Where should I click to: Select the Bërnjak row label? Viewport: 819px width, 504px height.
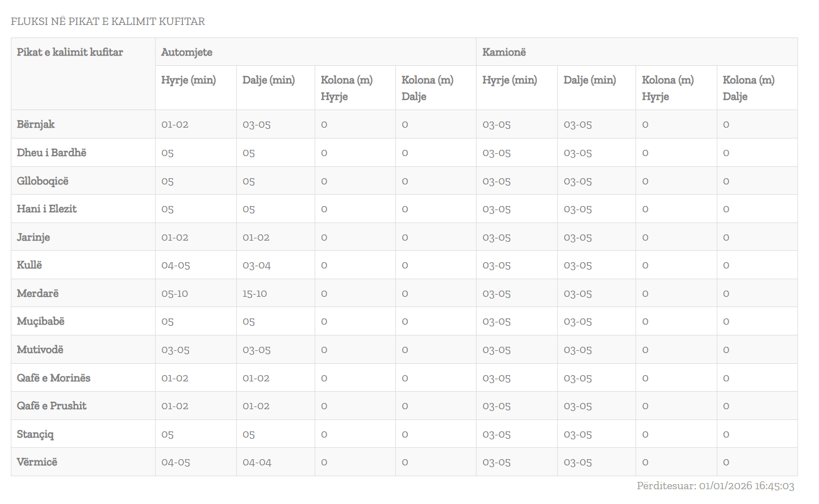36,124
